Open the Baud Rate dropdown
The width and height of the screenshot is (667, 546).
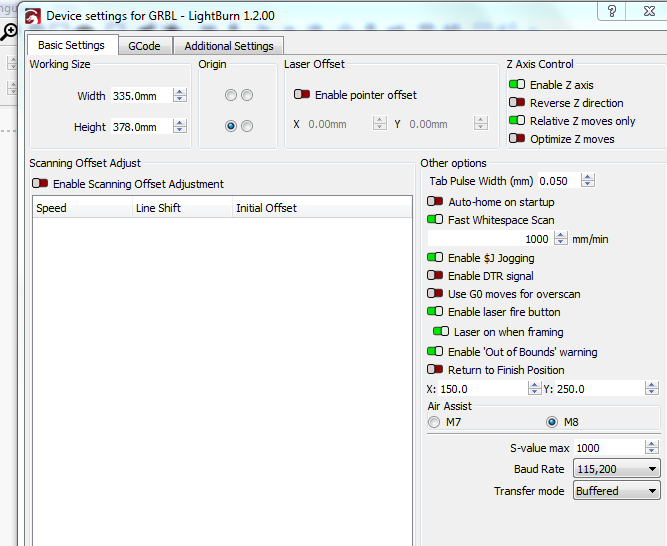617,469
